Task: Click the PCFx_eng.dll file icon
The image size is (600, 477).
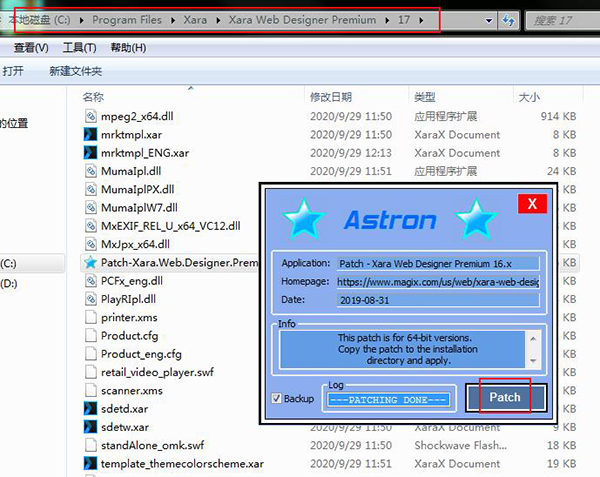Action: pyautogui.click(x=91, y=281)
